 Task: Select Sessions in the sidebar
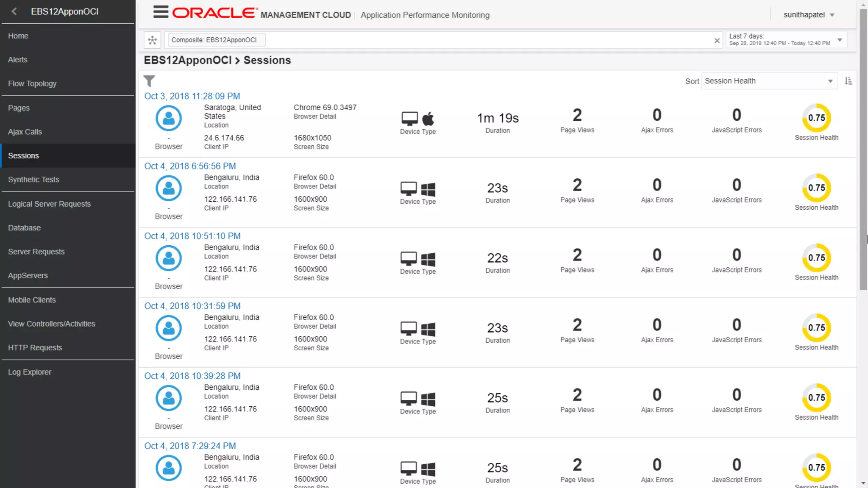click(68, 155)
